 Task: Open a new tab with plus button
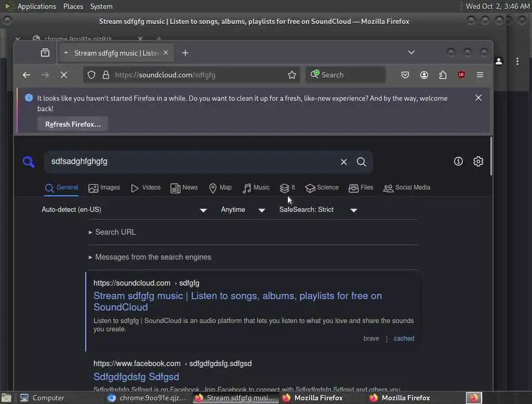click(x=185, y=53)
